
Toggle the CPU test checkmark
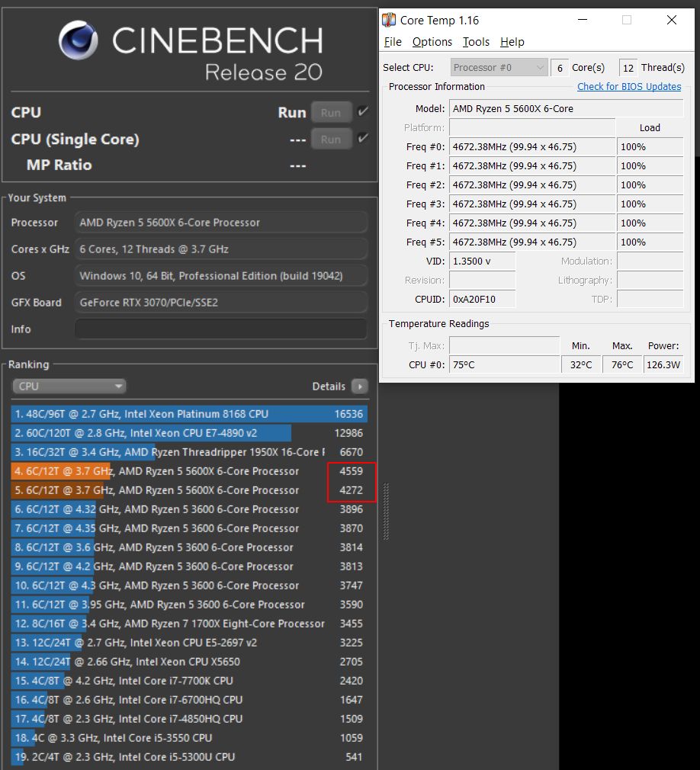(362, 111)
